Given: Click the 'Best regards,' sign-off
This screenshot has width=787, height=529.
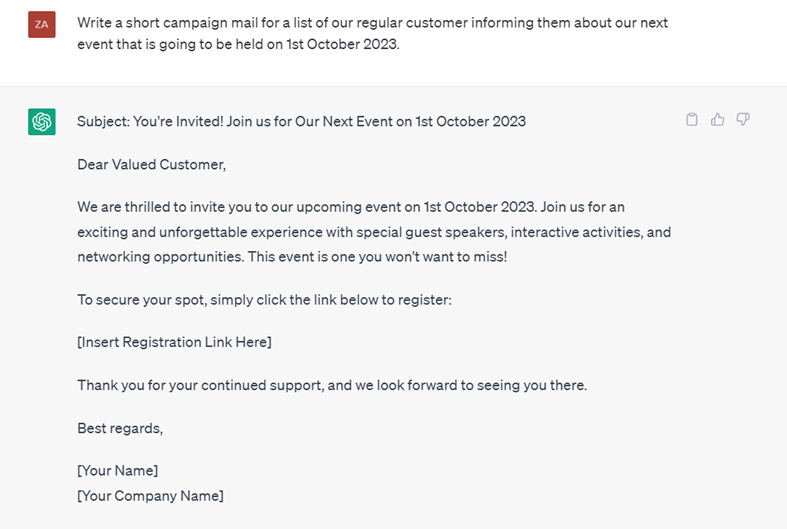Looking at the screenshot, I should [x=120, y=428].
